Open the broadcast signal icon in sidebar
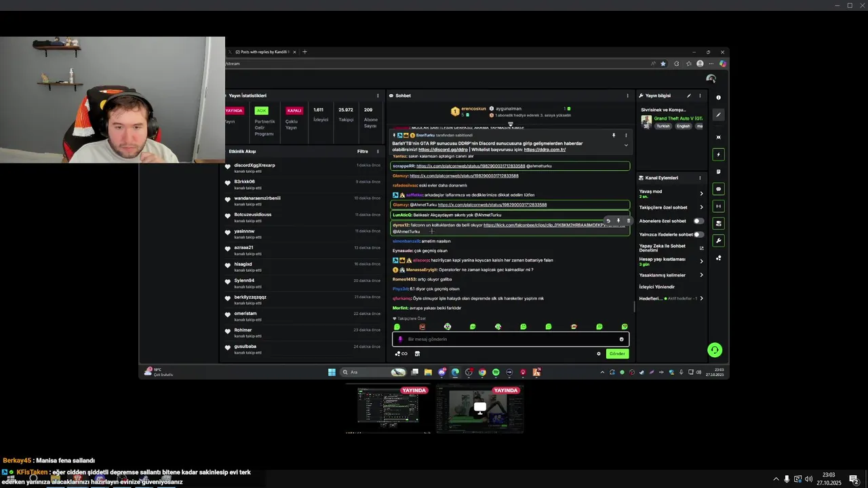This screenshot has height=488, width=868. tap(718, 206)
